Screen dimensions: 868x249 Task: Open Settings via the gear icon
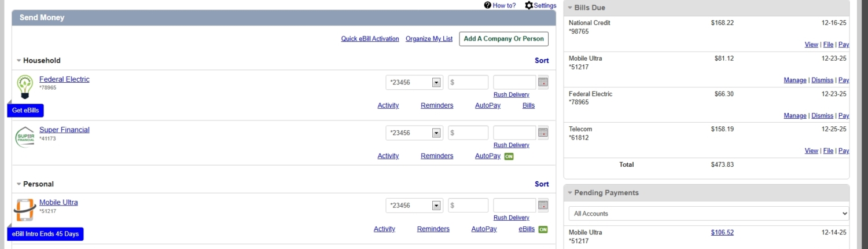[529, 5]
